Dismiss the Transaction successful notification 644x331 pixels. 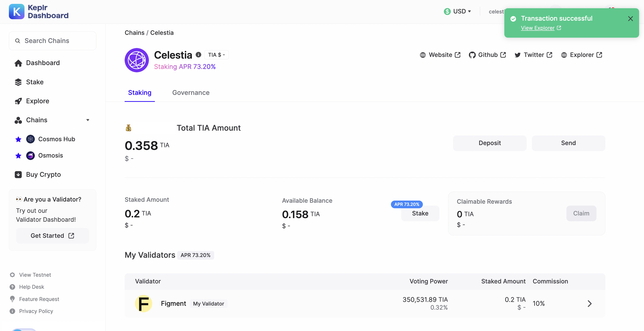pyautogui.click(x=630, y=19)
